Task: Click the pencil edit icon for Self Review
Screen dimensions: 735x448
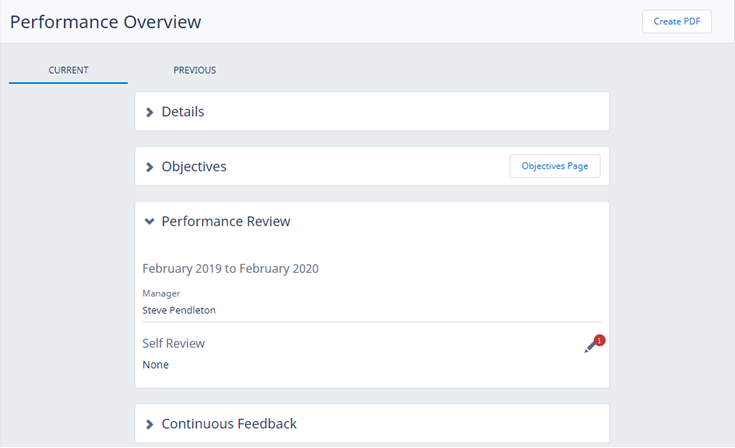Action: [591, 347]
